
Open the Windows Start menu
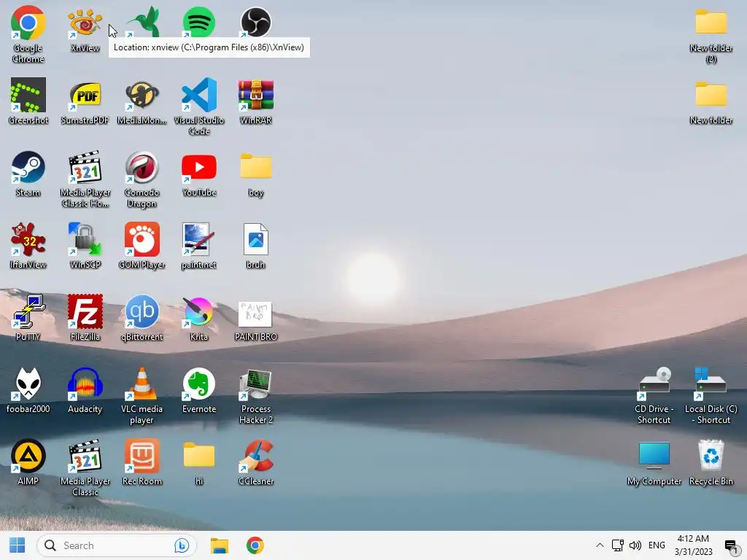18,545
